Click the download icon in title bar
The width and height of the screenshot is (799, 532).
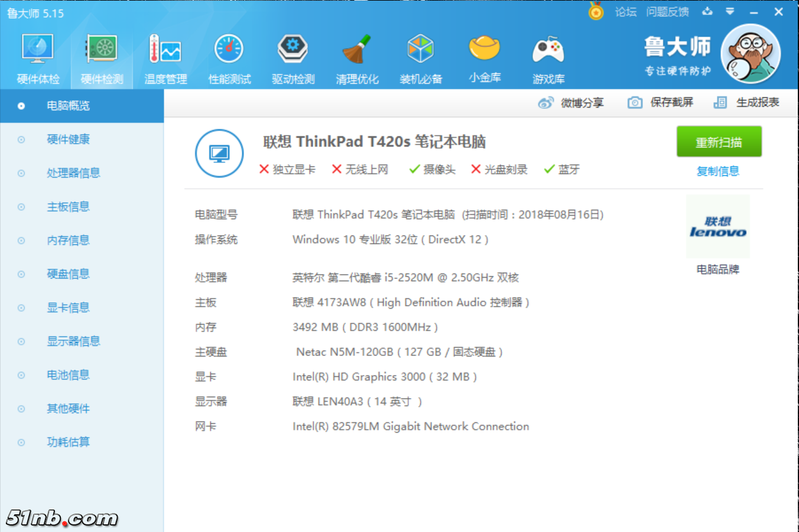707,11
